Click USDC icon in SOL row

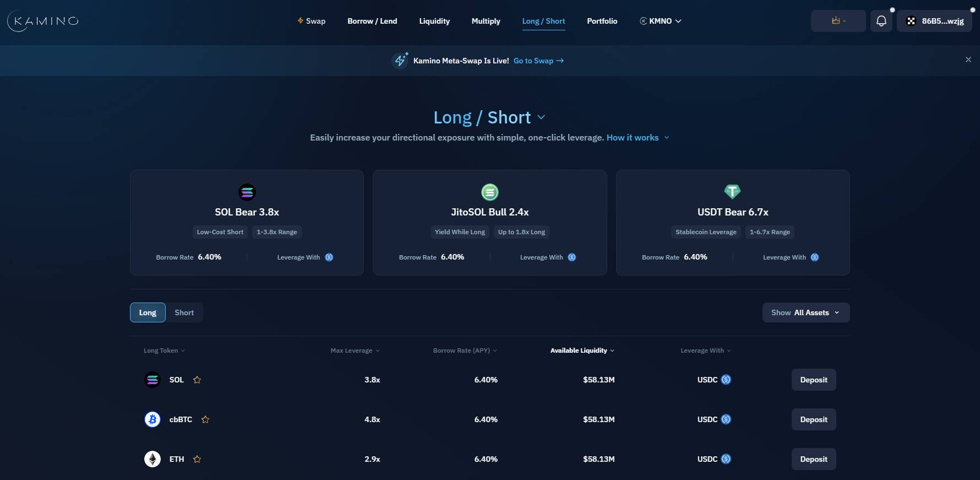pyautogui.click(x=726, y=380)
